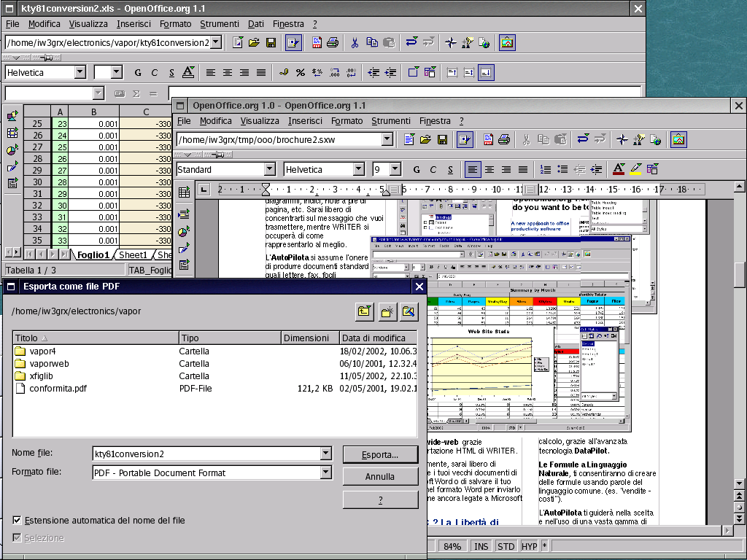Click default directory icon in export dialog
This screenshot has width=747, height=560.
(409, 311)
